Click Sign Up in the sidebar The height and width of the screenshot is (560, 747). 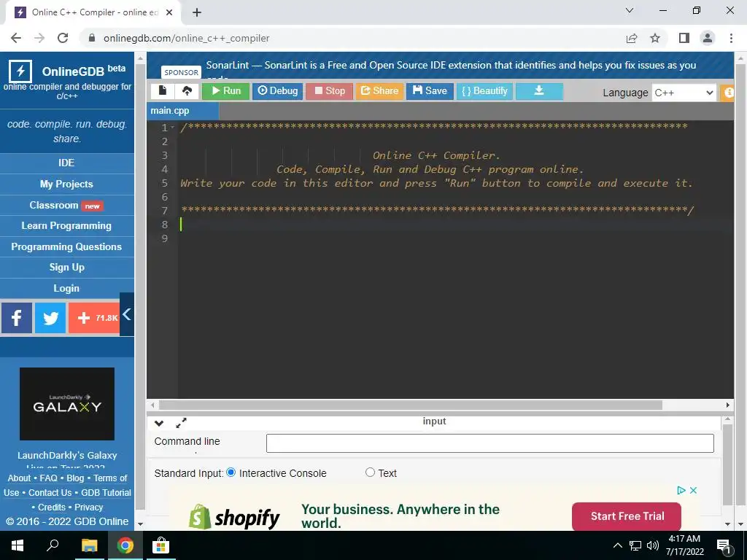(66, 268)
